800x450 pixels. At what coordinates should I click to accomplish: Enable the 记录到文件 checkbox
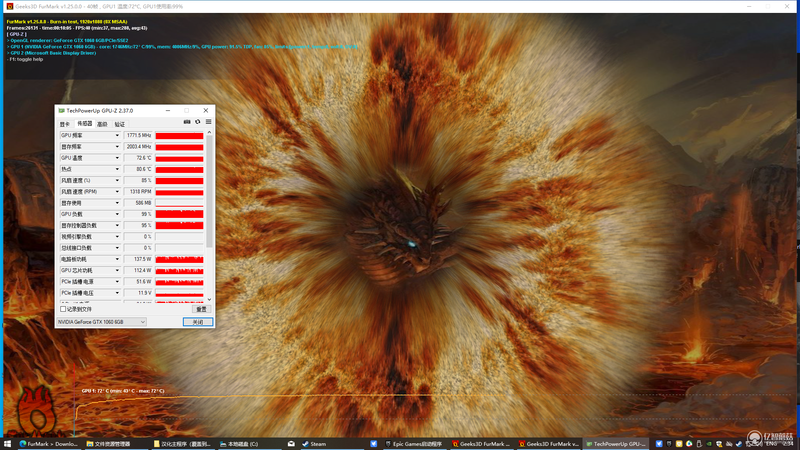click(63, 309)
